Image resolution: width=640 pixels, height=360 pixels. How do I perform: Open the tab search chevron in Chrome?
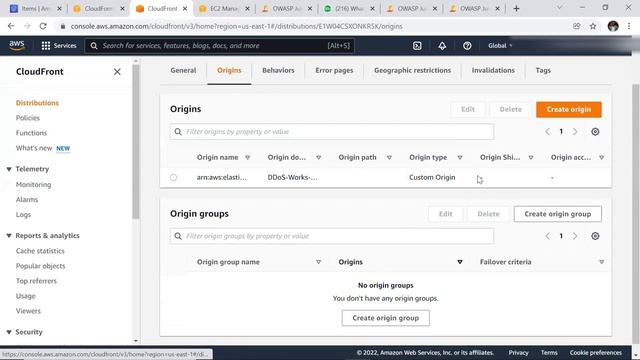[560, 8]
